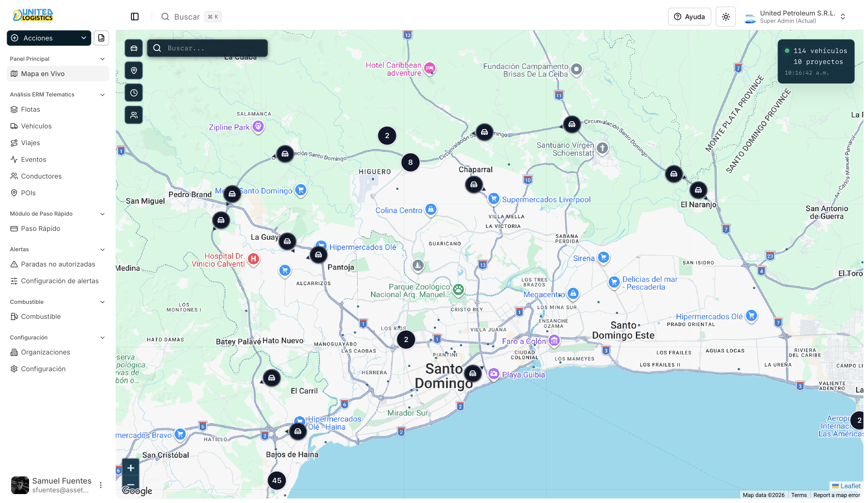
Task: Collapse the Módulo de Paso Rápido section
Action: (x=102, y=214)
